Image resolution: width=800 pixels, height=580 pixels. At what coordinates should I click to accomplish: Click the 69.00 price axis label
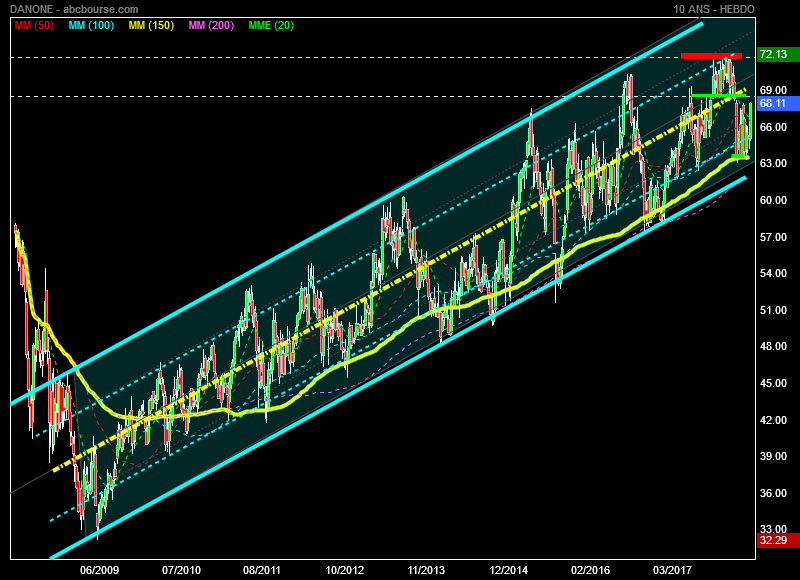[773, 90]
